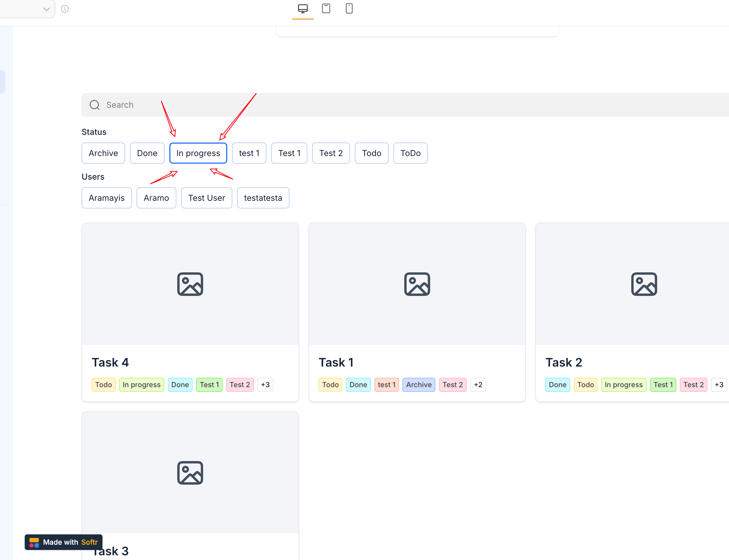
Task: Click Done tag on Task 1
Action: pyautogui.click(x=358, y=385)
